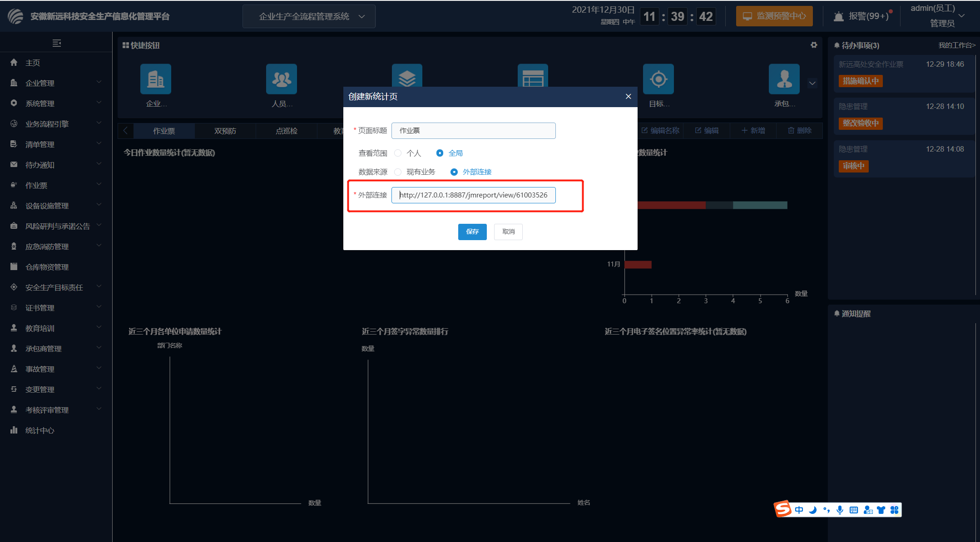Select 外部连接 data source radio
The width and height of the screenshot is (980, 542).
pos(454,172)
